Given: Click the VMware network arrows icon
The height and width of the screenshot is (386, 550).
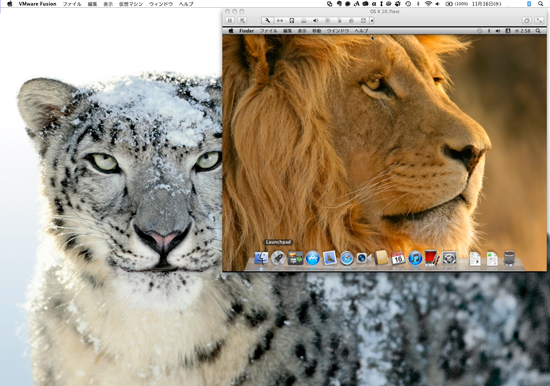Looking at the screenshot, I should pos(280,21).
